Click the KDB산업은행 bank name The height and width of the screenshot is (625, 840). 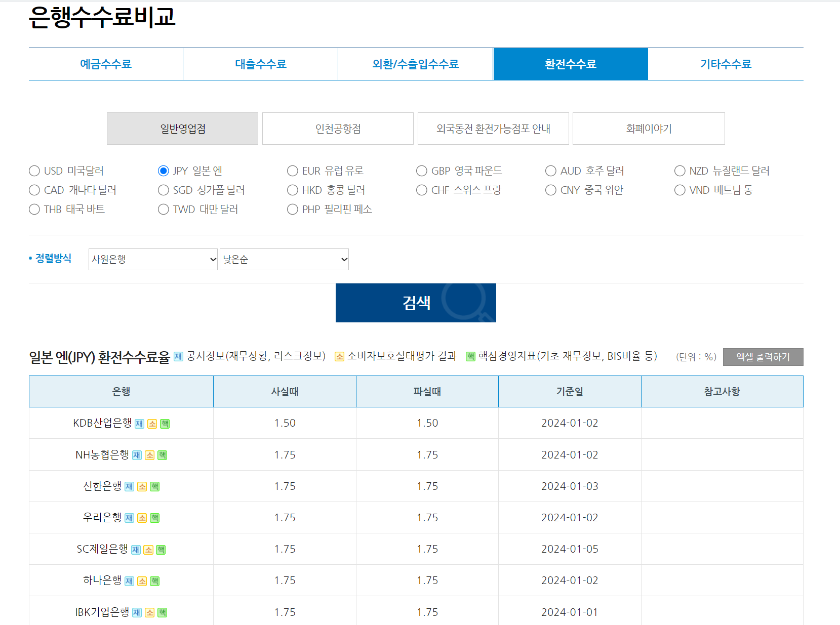coord(102,423)
